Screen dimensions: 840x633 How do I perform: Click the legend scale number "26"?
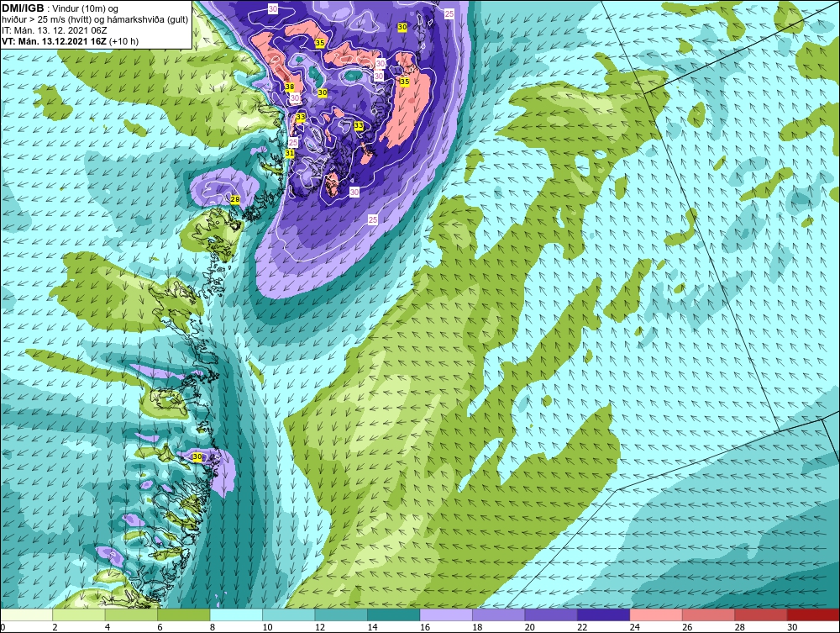point(687,627)
